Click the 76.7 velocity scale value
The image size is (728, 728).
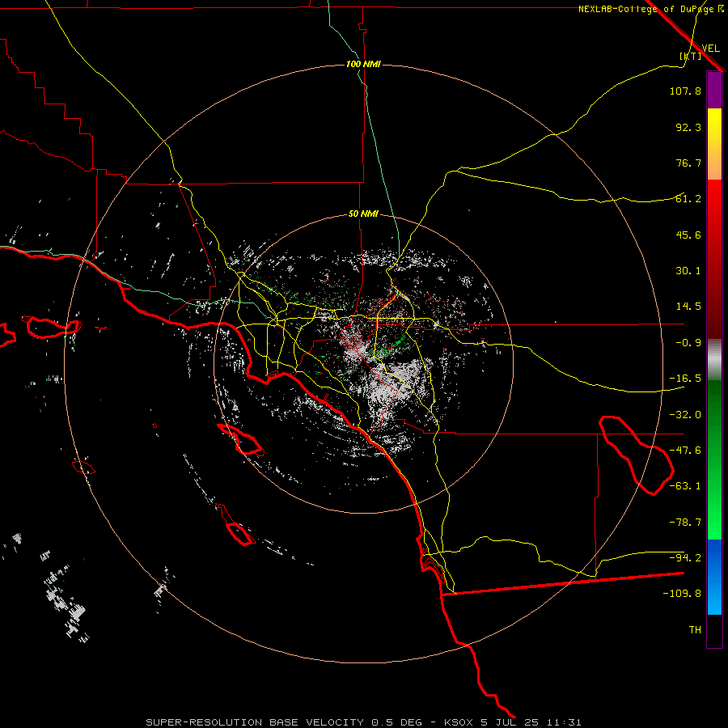(688, 163)
